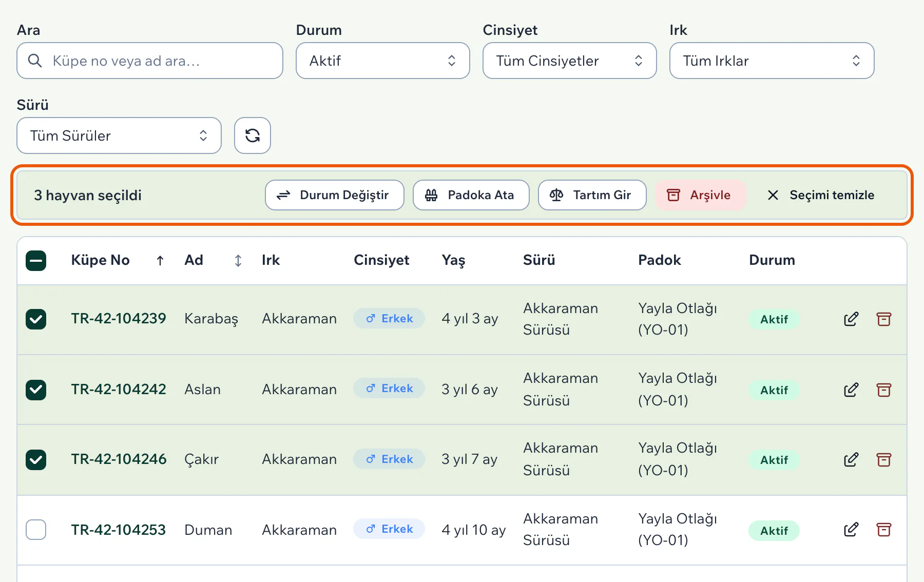Click the refresh filters icon button
This screenshot has height=582, width=924.
(253, 135)
